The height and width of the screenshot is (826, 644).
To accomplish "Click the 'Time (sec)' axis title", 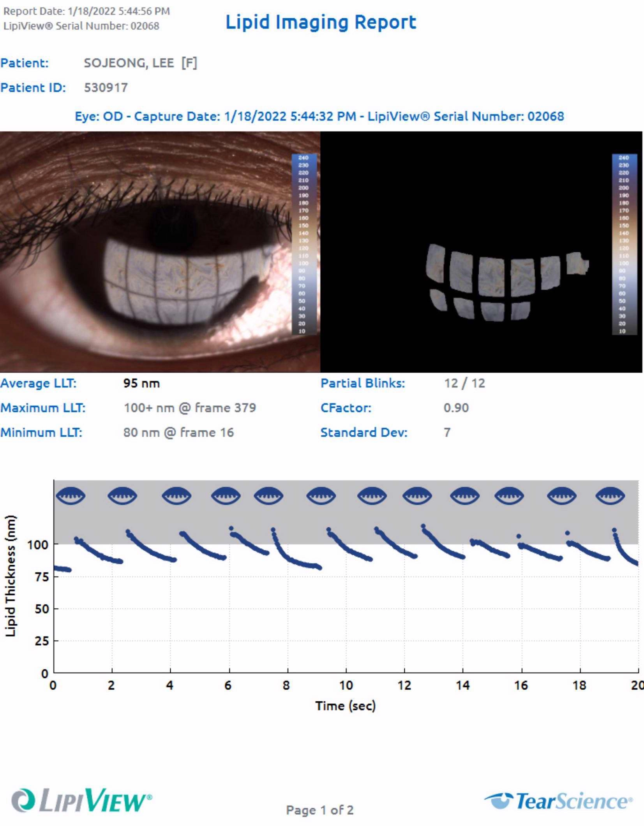I will point(346,706).
